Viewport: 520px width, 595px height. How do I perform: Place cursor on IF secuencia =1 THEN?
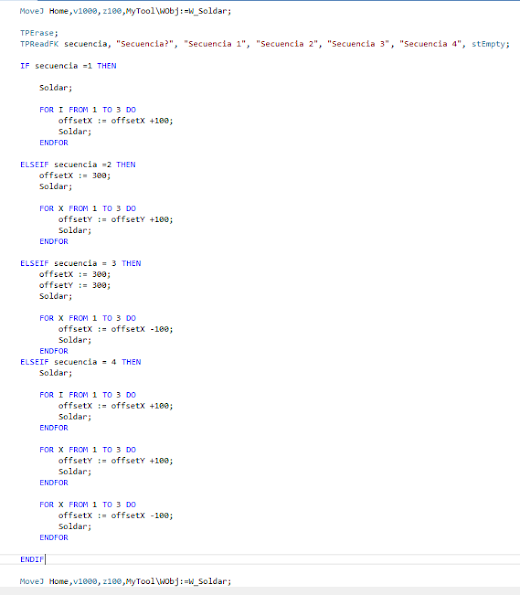coord(68,66)
